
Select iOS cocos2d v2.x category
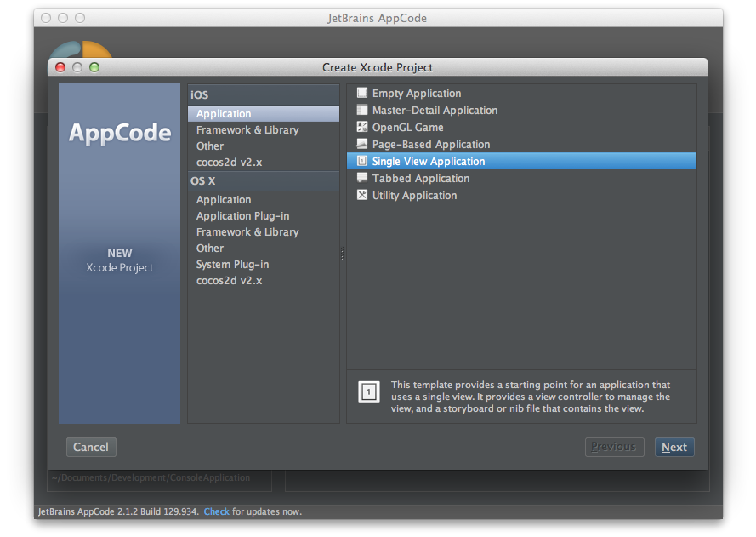[229, 162]
